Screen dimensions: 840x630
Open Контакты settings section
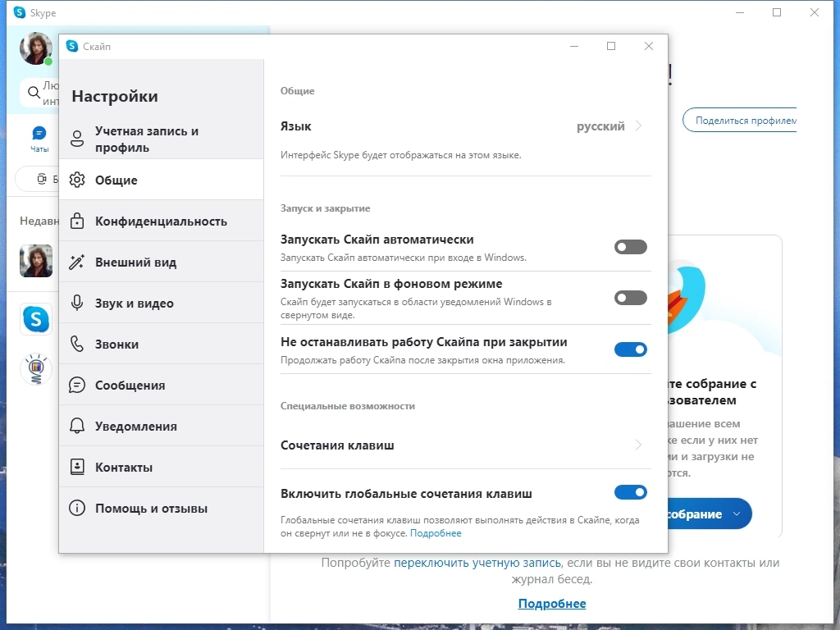click(x=162, y=467)
